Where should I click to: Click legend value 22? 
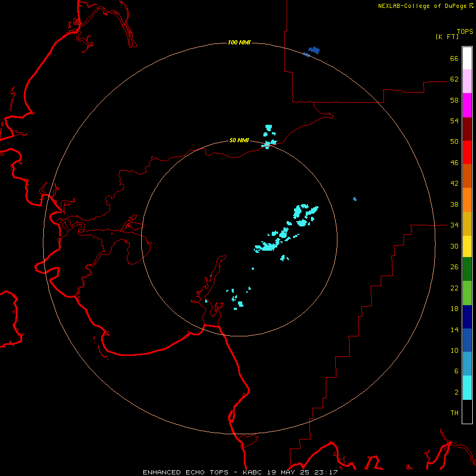(x=454, y=288)
